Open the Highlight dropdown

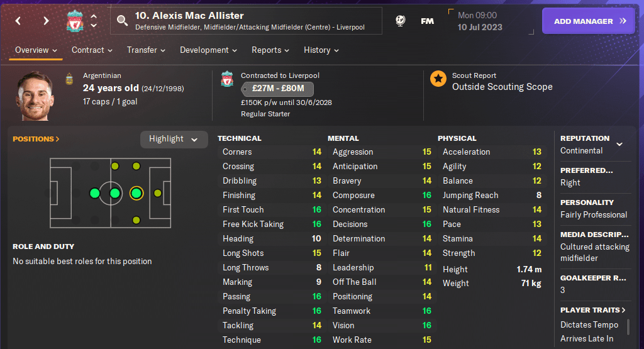pos(174,139)
